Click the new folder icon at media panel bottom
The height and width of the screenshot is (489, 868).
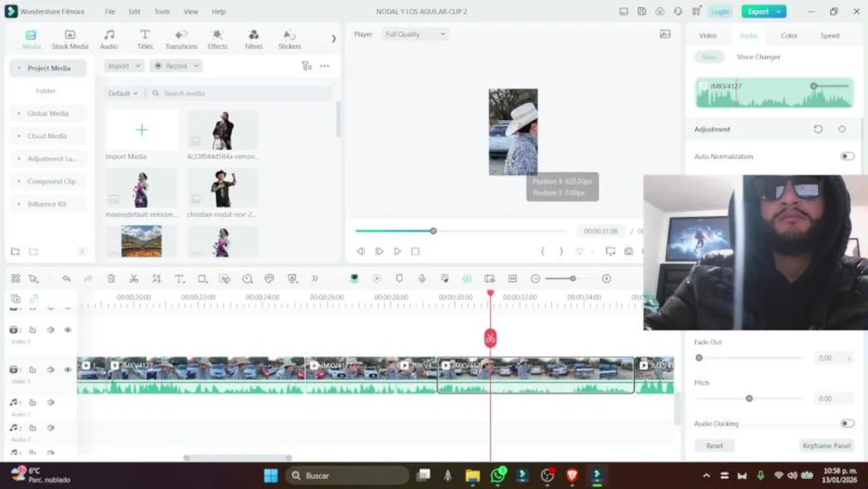[16, 251]
